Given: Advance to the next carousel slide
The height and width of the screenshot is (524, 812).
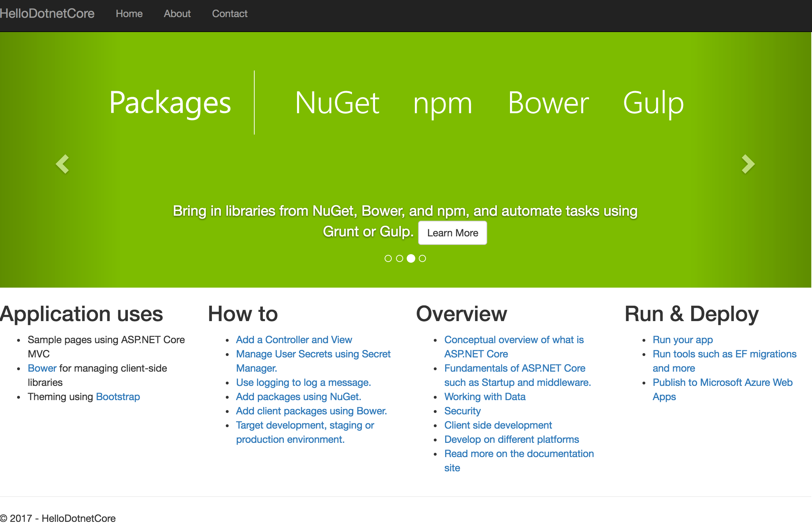Looking at the screenshot, I should click(748, 164).
